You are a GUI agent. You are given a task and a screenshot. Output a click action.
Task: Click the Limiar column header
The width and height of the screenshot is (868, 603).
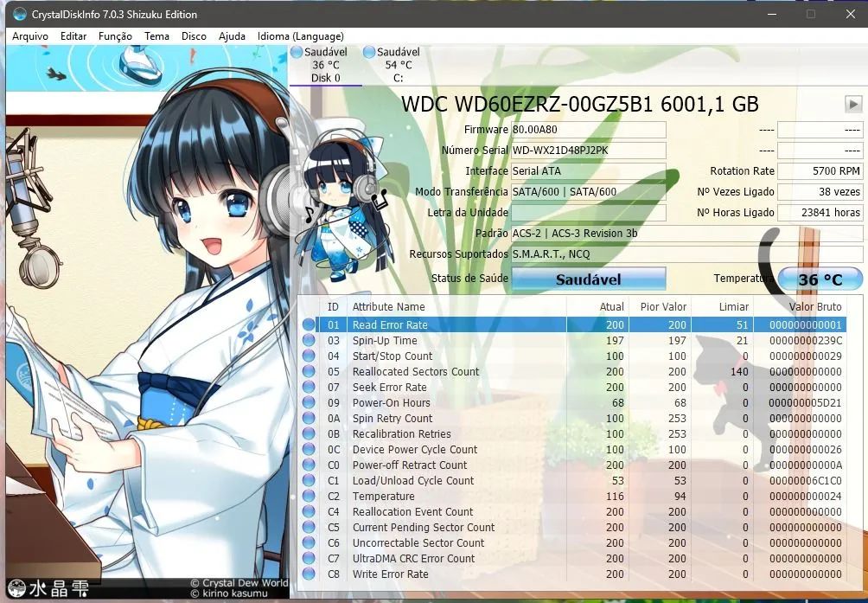point(723,307)
